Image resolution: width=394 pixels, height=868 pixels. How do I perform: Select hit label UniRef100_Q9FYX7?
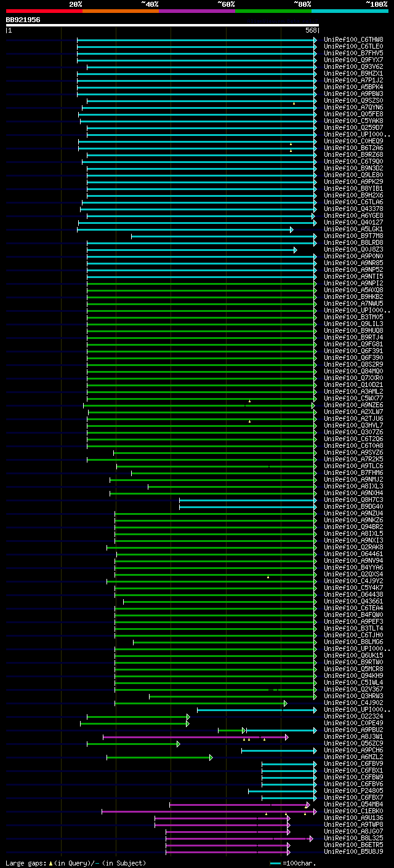353,60
